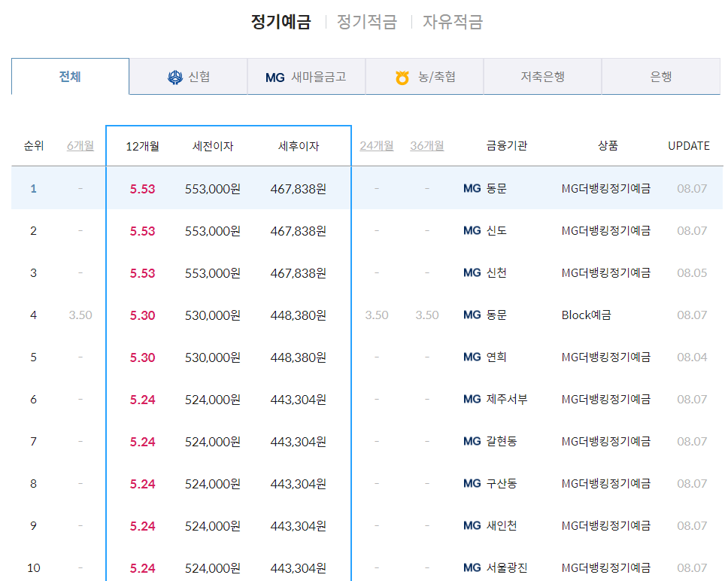The width and height of the screenshot is (728, 581).
Task: Open the 새인천 institution name
Action: (x=502, y=526)
